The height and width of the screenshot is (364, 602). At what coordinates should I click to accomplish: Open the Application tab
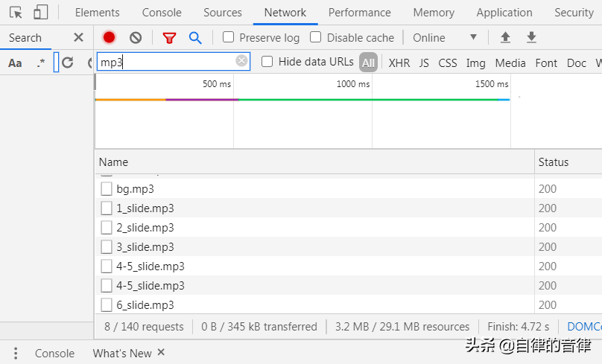pyautogui.click(x=504, y=13)
